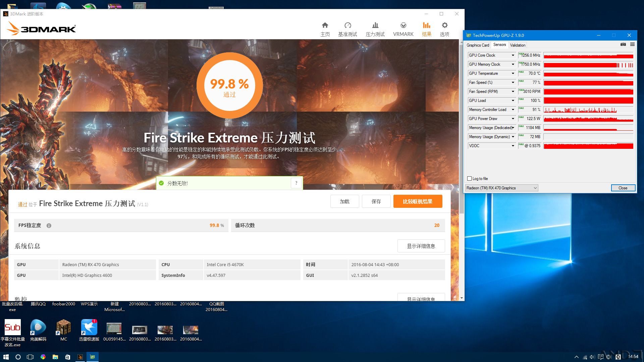The height and width of the screenshot is (362, 644).
Task: Click the green score validity check icon
Action: coord(161,183)
